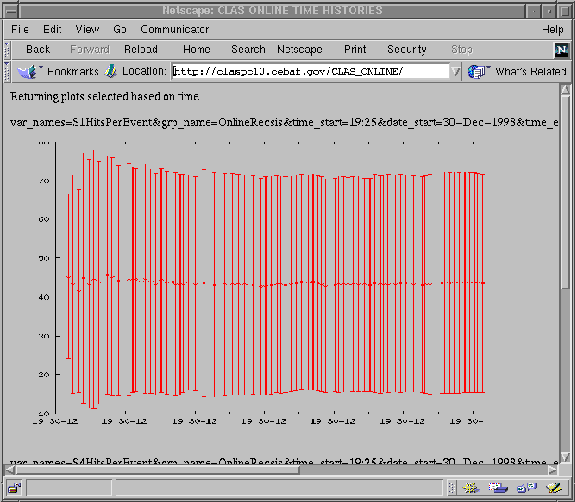The width and height of the screenshot is (575, 502).
Task: Open the Help menu
Action: [x=553, y=29]
